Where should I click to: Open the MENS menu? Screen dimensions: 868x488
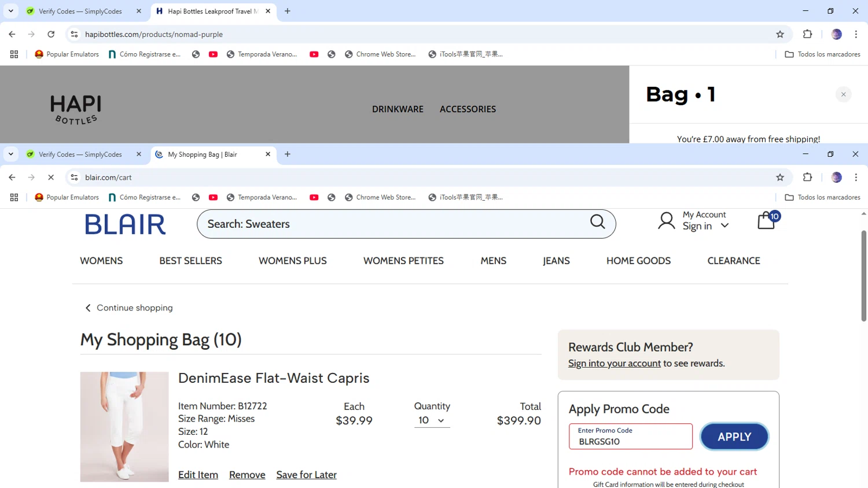(493, 261)
